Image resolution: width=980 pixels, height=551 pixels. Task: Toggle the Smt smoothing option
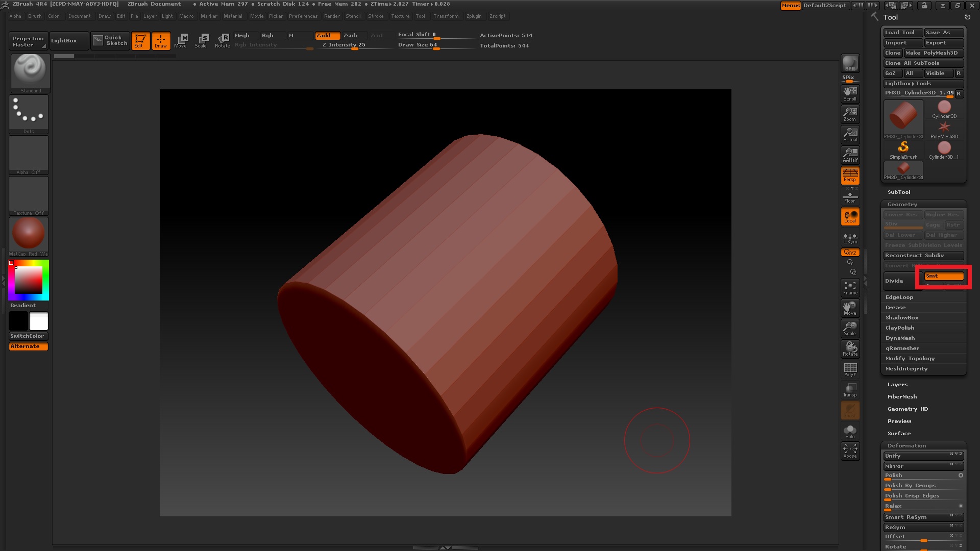point(944,276)
